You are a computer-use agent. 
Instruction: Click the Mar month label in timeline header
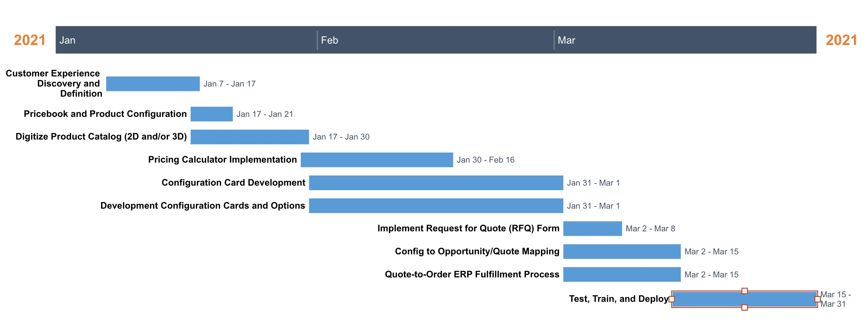click(x=566, y=40)
